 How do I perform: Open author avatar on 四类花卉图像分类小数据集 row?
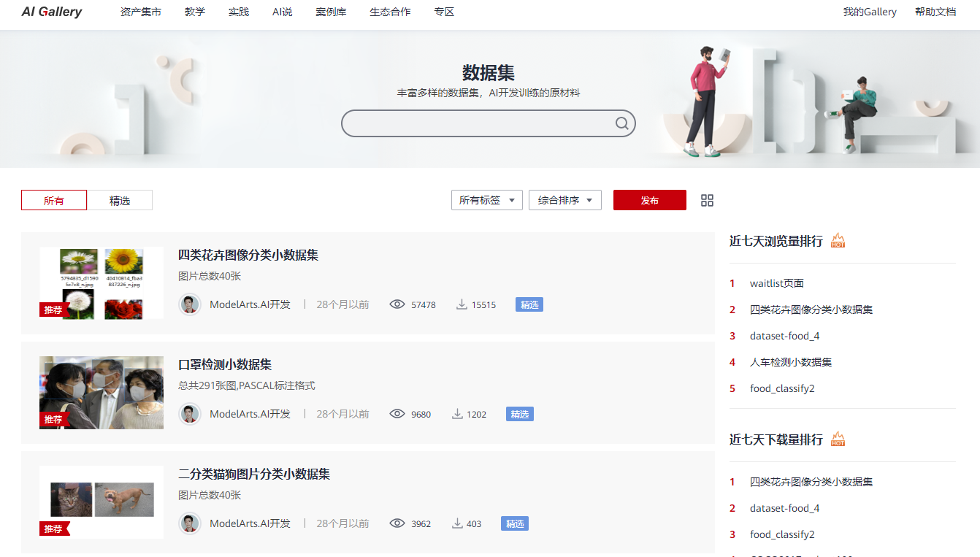(x=190, y=304)
